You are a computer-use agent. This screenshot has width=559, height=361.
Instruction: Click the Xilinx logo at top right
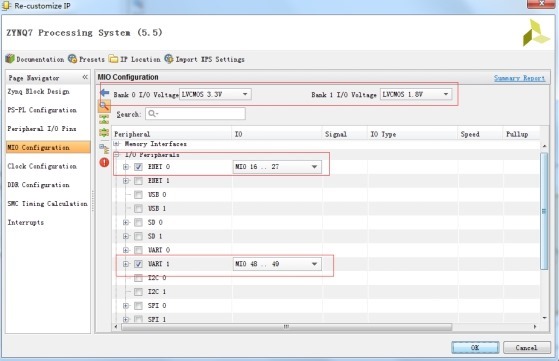(536, 33)
